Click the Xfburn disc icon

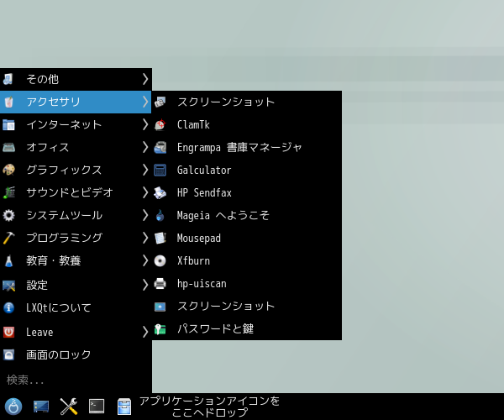(x=160, y=260)
